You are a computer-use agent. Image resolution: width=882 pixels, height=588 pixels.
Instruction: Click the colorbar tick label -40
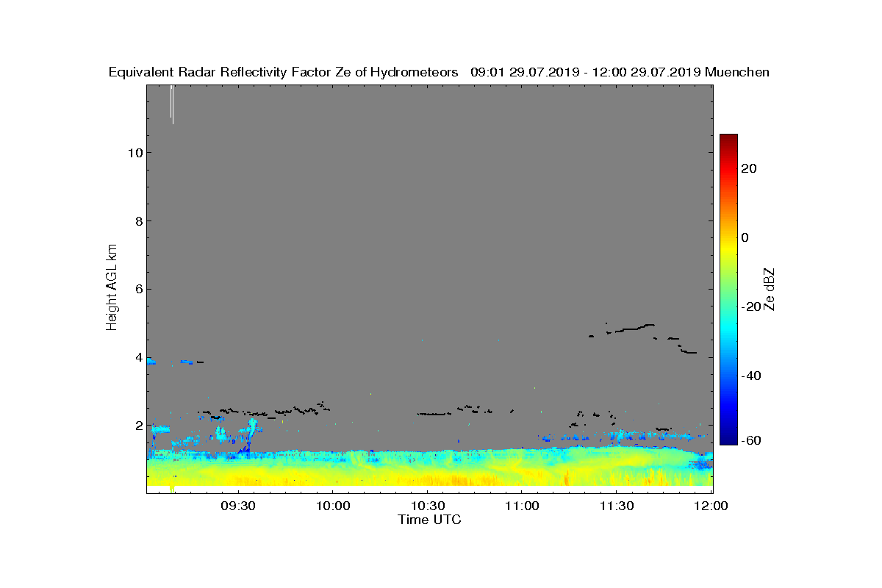coord(750,376)
